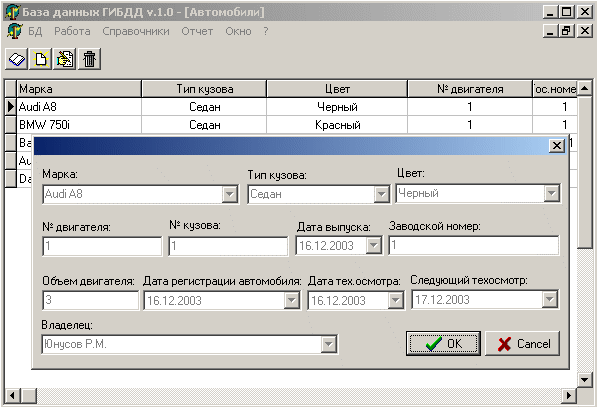Open the Справочники menu
598x408 pixels.
136,31
